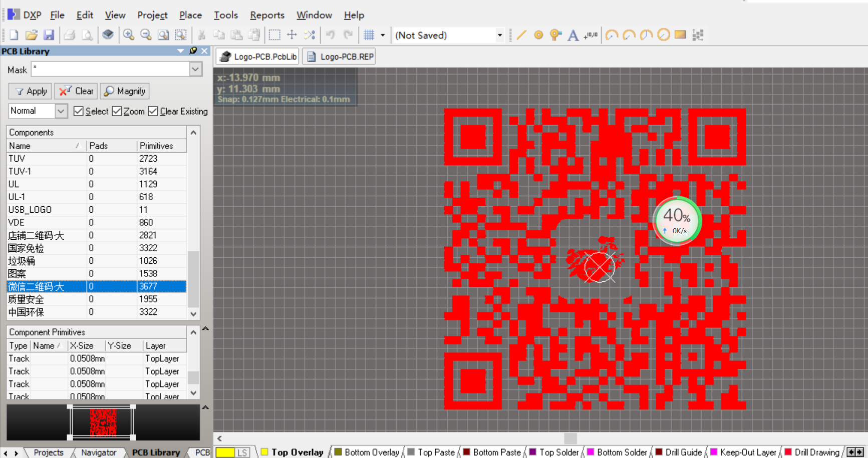
Task: Fit document to window icon
Action: [x=163, y=35]
